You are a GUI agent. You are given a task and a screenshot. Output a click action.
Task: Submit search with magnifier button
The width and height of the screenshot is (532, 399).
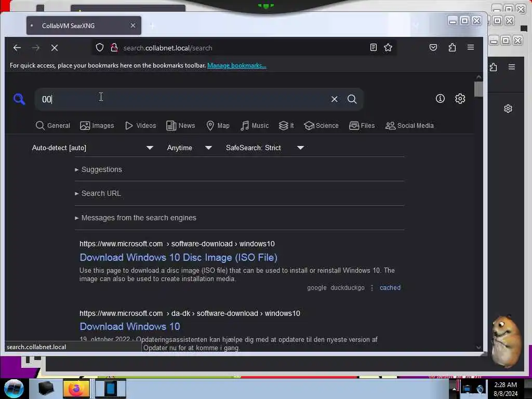click(x=352, y=99)
